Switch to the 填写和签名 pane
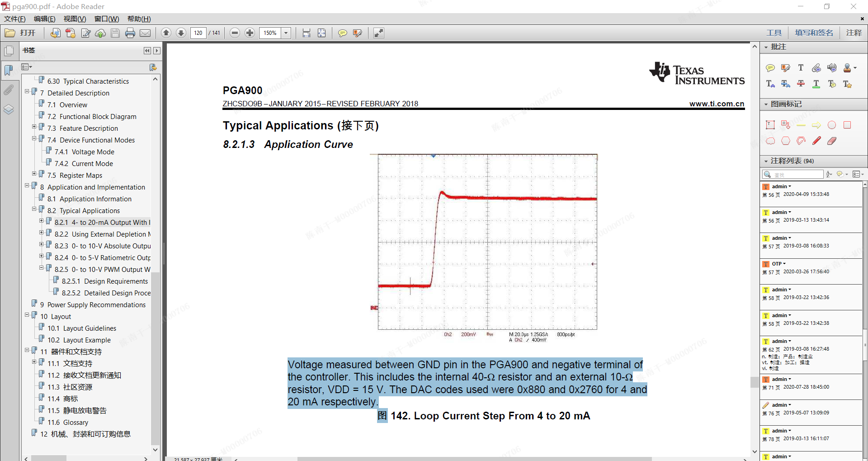Image resolution: width=868 pixels, height=461 pixels. click(814, 33)
